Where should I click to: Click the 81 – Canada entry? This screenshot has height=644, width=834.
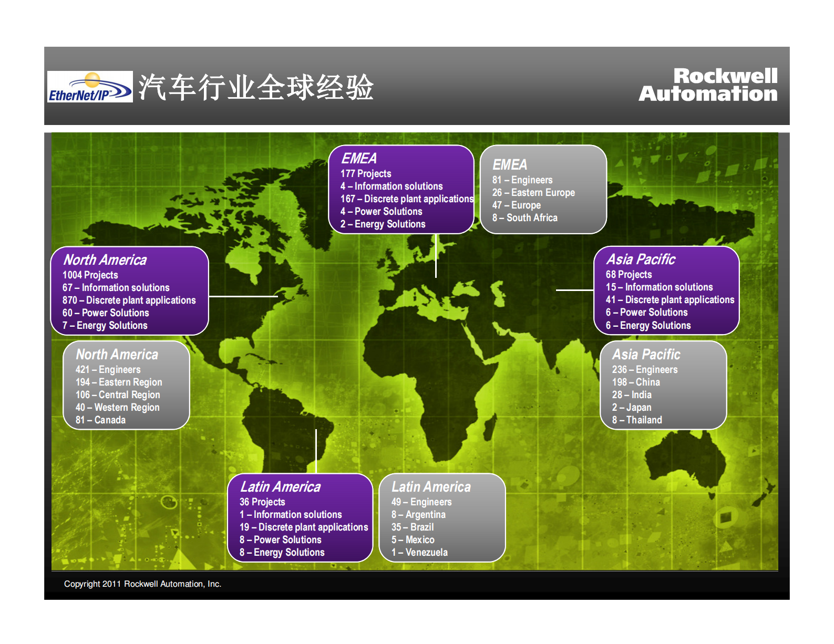[x=100, y=420]
